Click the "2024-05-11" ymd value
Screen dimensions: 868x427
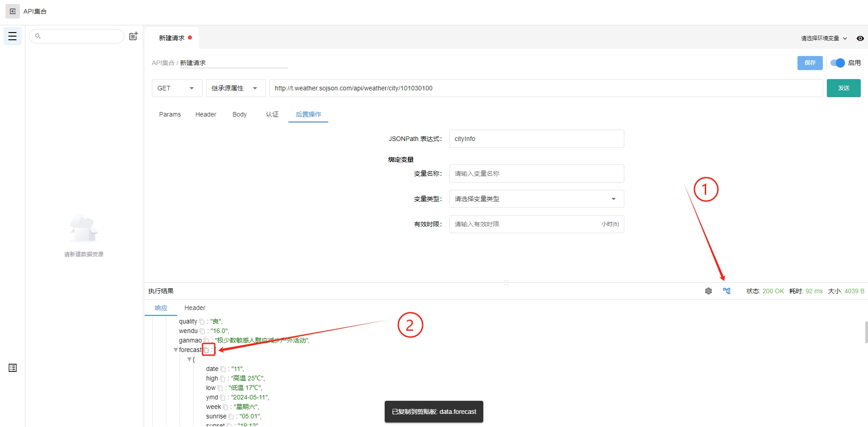tap(249, 398)
